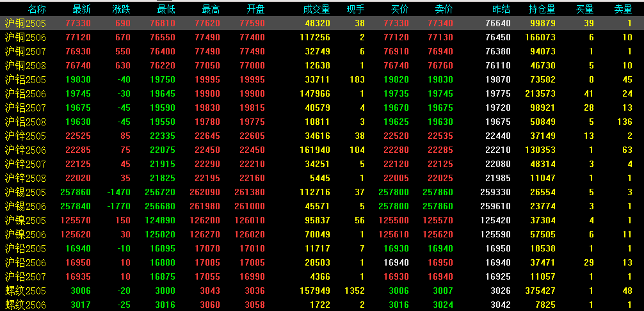
Task: Sort by the 最新 column header
Action: point(81,9)
